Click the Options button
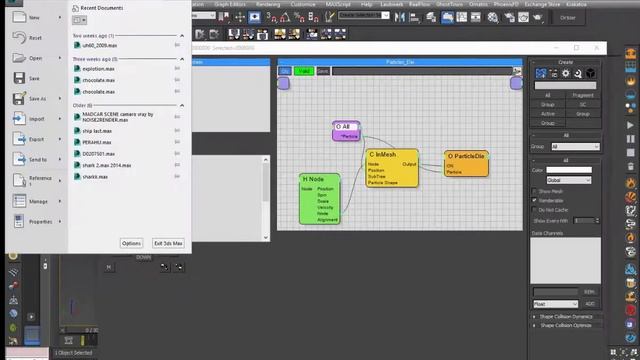 pos(131,243)
